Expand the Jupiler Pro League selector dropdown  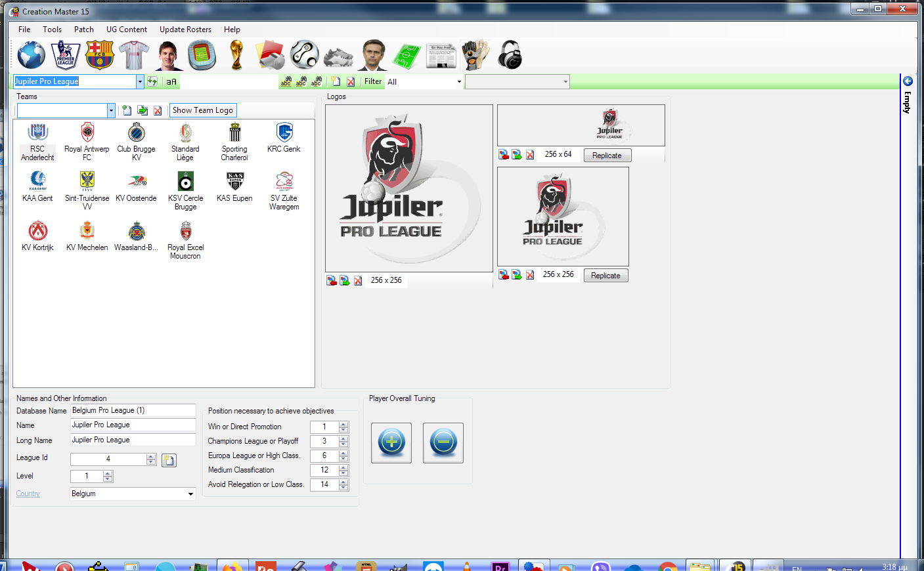click(x=140, y=81)
